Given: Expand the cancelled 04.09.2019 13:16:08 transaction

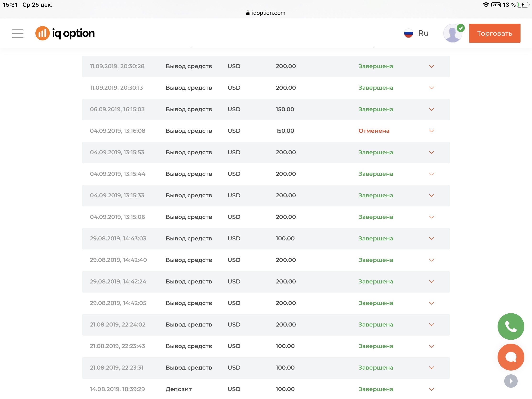Looking at the screenshot, I should (431, 131).
